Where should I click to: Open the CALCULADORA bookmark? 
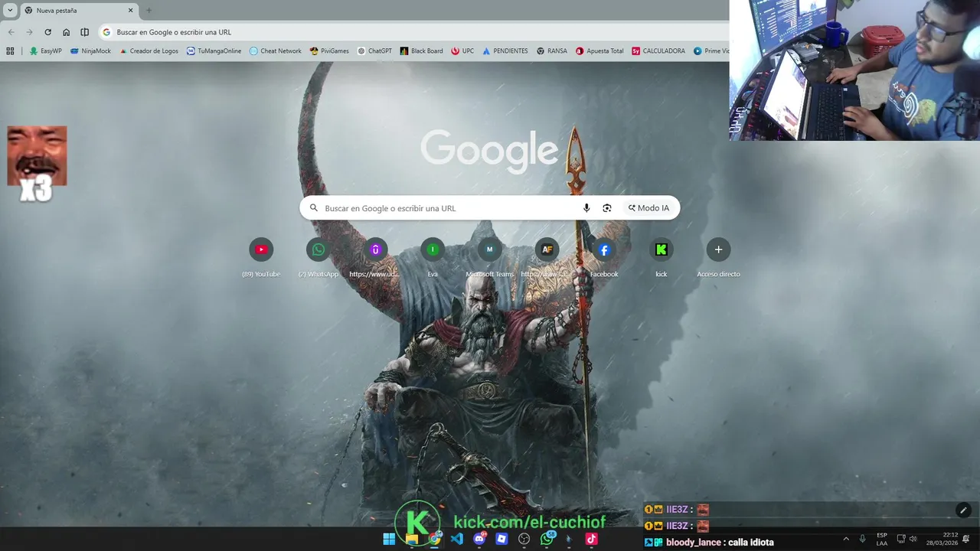point(658,51)
